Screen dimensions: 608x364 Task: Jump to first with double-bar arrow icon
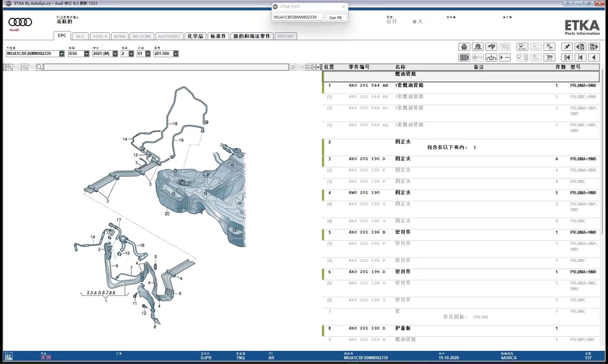(x=567, y=58)
